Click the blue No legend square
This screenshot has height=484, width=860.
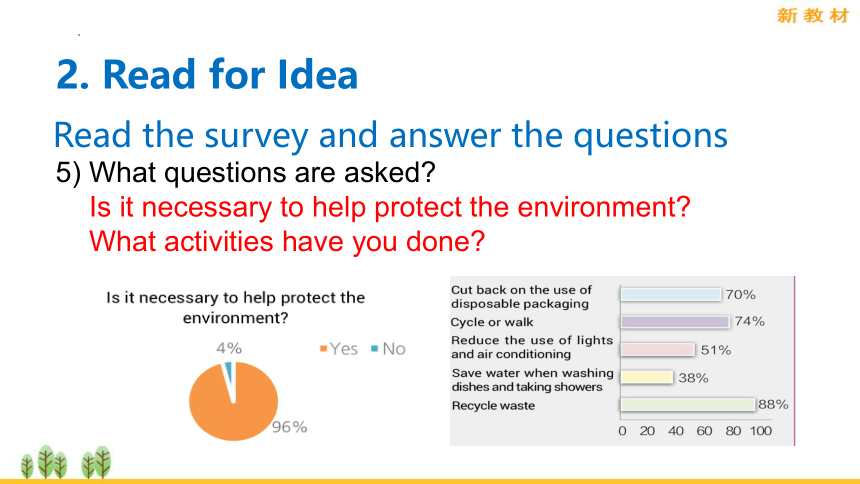click(x=375, y=348)
